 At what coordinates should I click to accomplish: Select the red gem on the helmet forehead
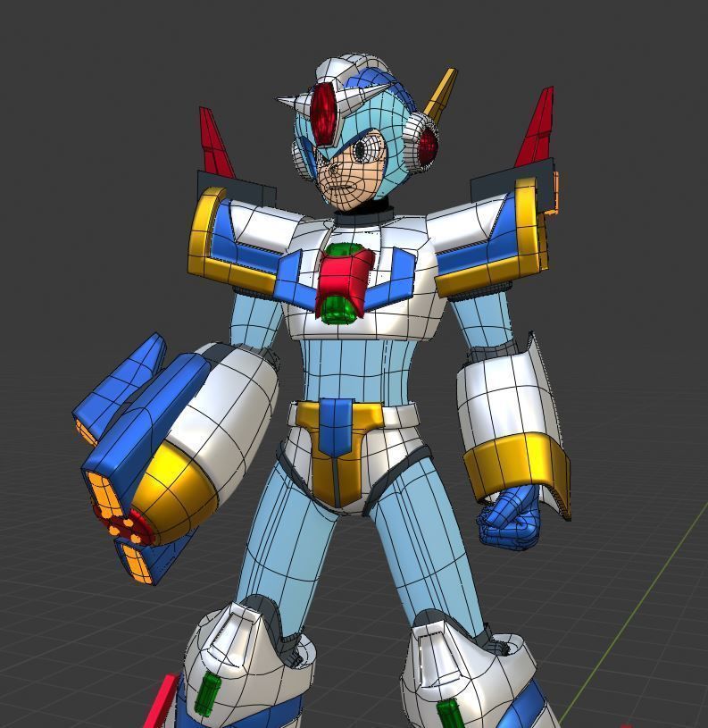point(324,113)
